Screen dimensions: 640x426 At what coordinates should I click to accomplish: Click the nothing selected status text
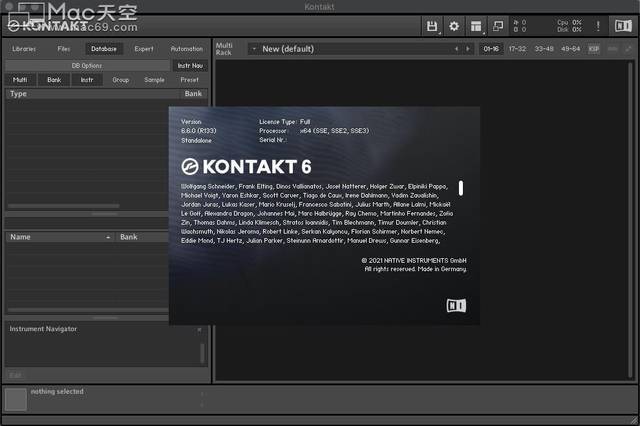tap(57, 392)
